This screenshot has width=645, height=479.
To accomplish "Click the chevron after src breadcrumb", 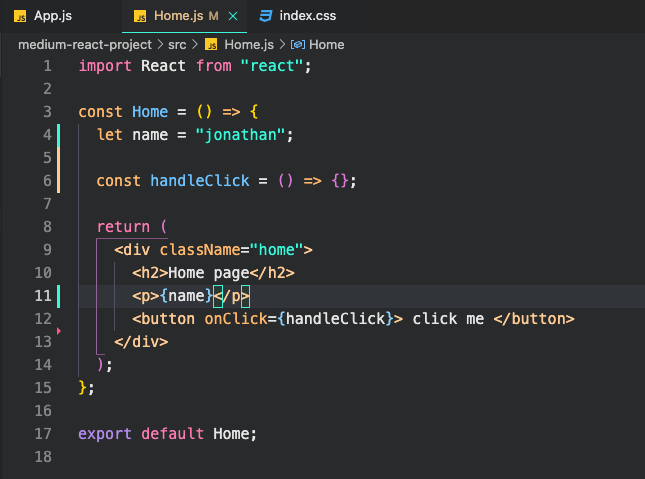I will 195,44.
